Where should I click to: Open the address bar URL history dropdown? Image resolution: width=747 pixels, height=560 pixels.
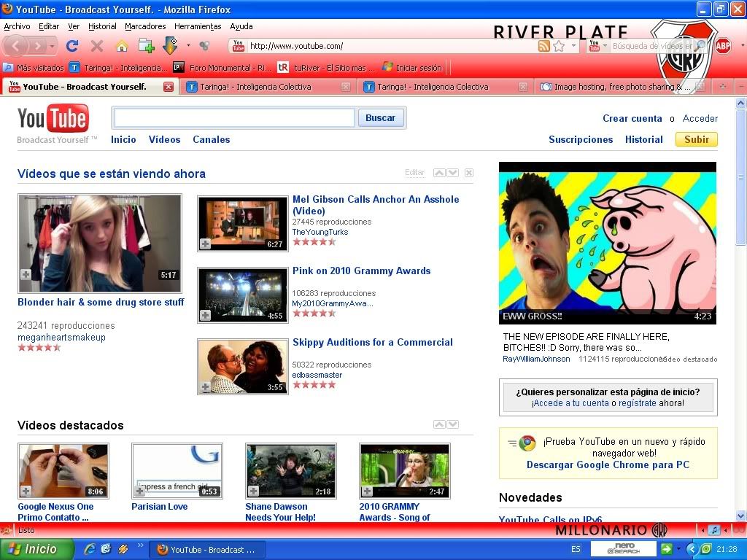(x=573, y=46)
